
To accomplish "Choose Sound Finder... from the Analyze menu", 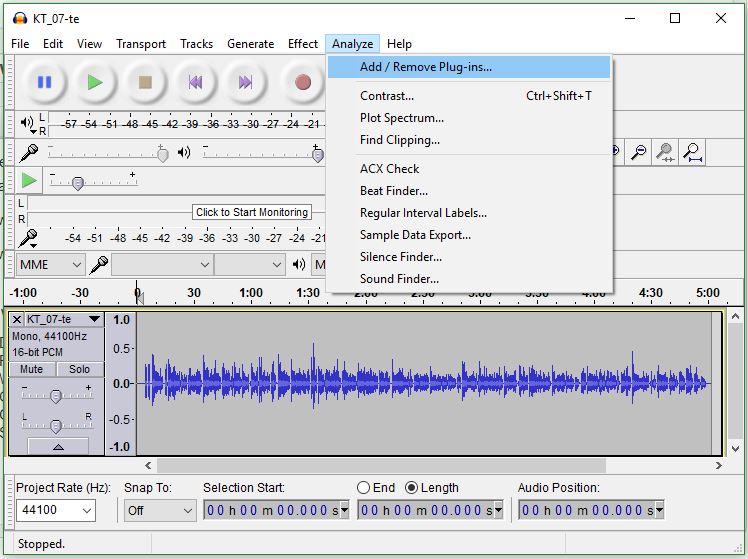I will 469,279.
